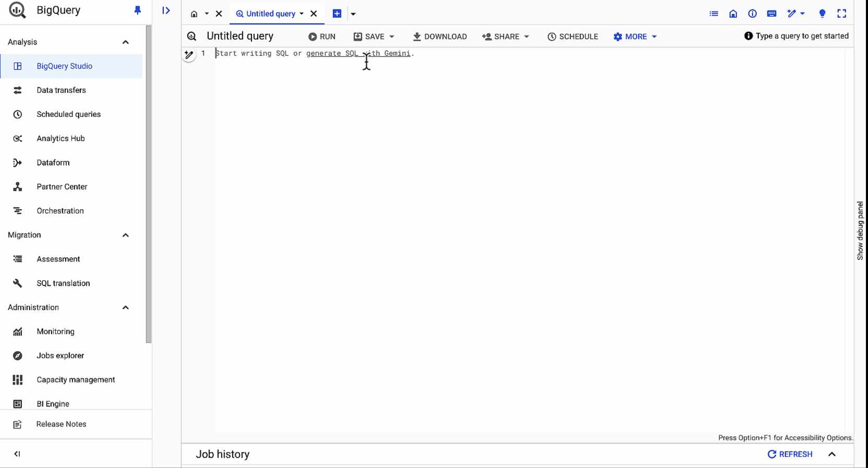Open the home tab dropdown arrow
Viewport: 868px width, 468px height.
pyautogui.click(x=207, y=14)
